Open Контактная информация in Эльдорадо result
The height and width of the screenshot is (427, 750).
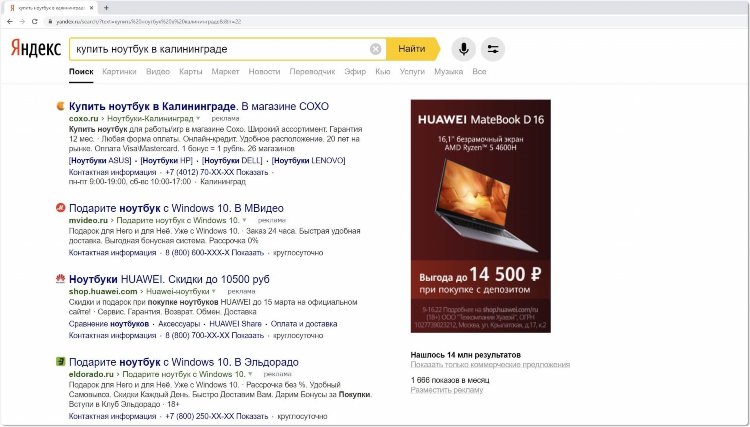point(112,416)
